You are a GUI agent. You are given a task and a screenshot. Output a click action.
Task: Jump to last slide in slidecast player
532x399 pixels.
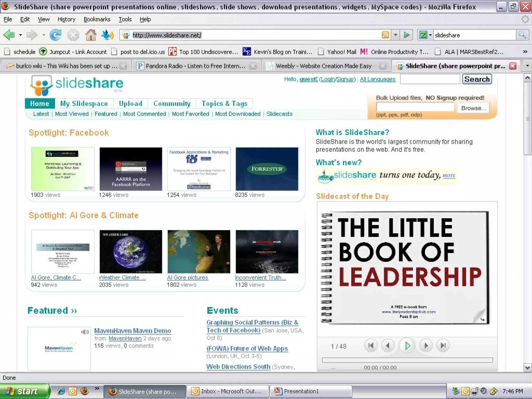click(x=443, y=345)
